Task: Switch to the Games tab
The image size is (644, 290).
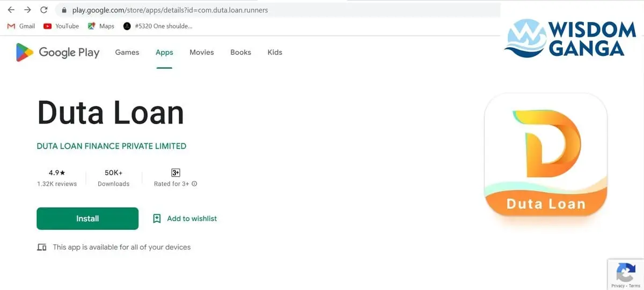Action: pos(127,52)
